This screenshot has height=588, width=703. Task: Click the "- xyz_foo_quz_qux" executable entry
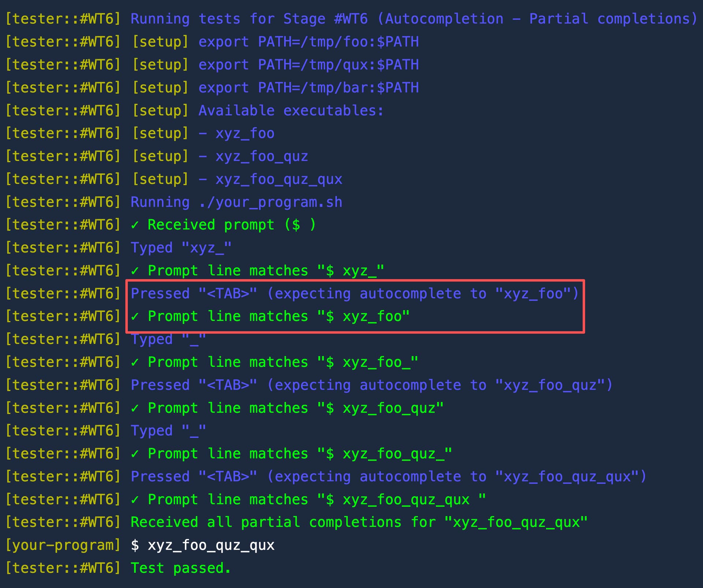click(x=270, y=179)
